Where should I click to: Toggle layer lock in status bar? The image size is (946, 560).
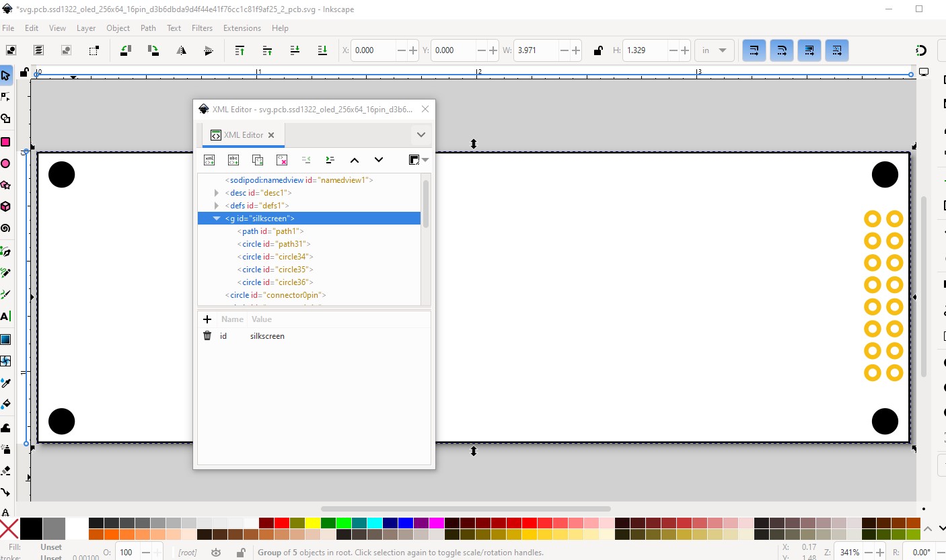[x=240, y=553]
